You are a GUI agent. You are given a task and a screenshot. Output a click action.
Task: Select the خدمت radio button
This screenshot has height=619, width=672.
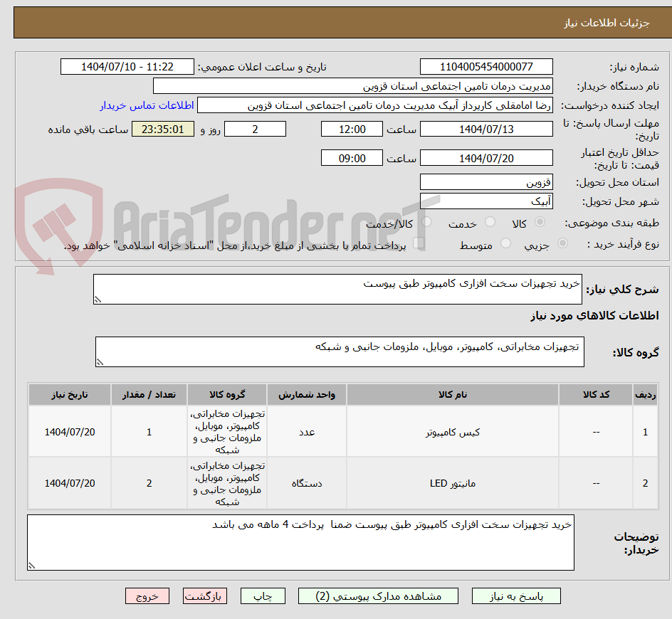(490, 221)
